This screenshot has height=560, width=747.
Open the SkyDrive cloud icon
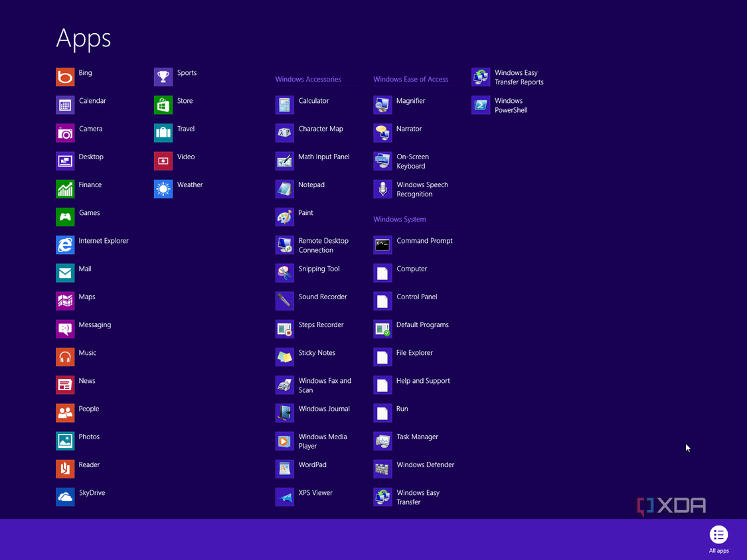[65, 497]
